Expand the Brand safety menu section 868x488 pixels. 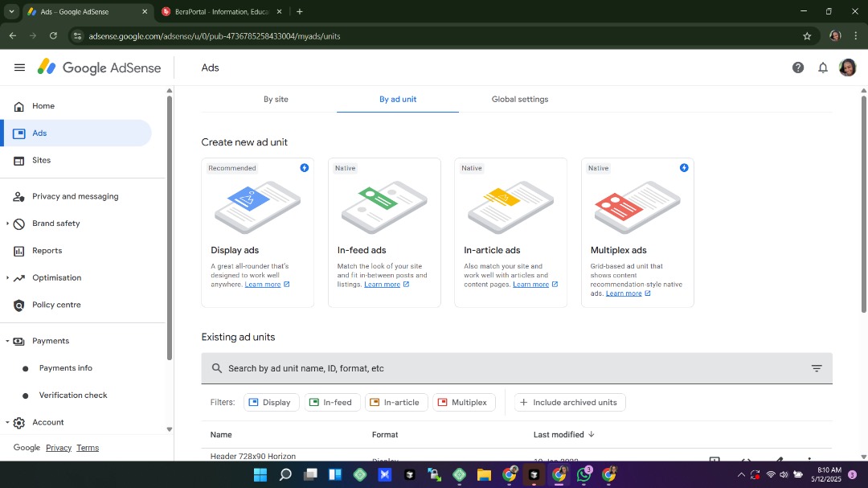point(8,223)
